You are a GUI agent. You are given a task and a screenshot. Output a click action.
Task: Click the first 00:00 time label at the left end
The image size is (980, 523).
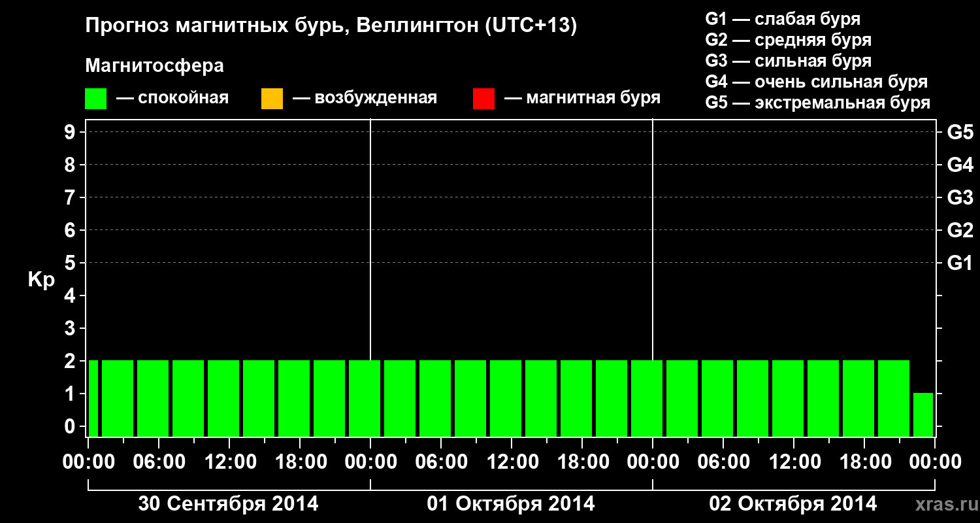pos(89,462)
